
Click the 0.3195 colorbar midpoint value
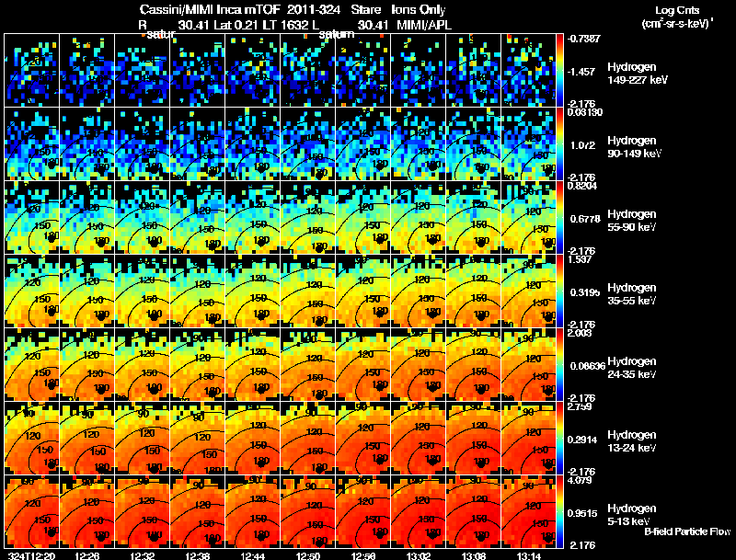point(584,292)
